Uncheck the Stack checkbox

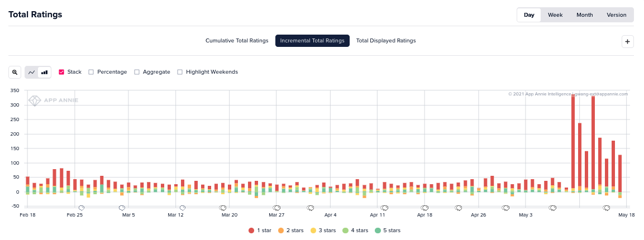61,72
